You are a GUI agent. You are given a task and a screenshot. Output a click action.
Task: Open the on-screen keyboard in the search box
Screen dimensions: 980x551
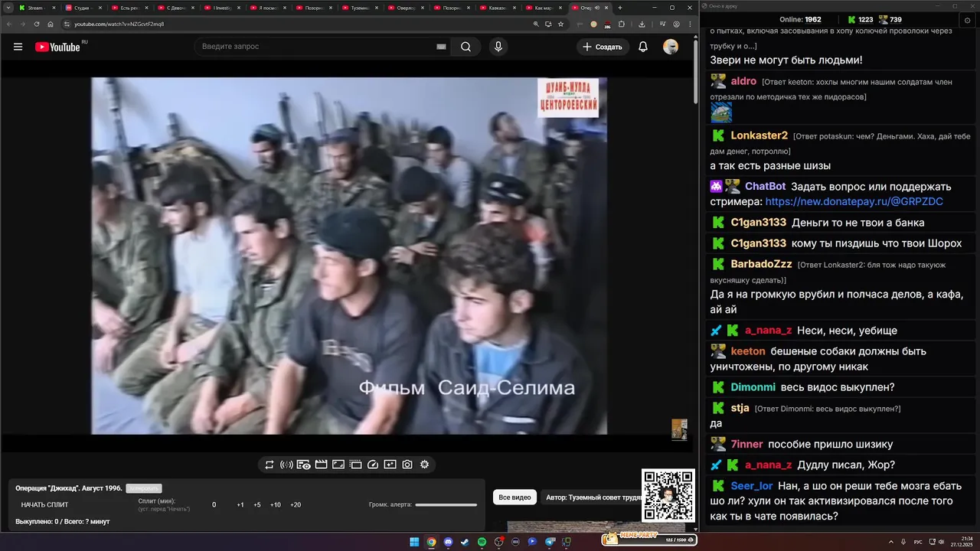(x=441, y=47)
